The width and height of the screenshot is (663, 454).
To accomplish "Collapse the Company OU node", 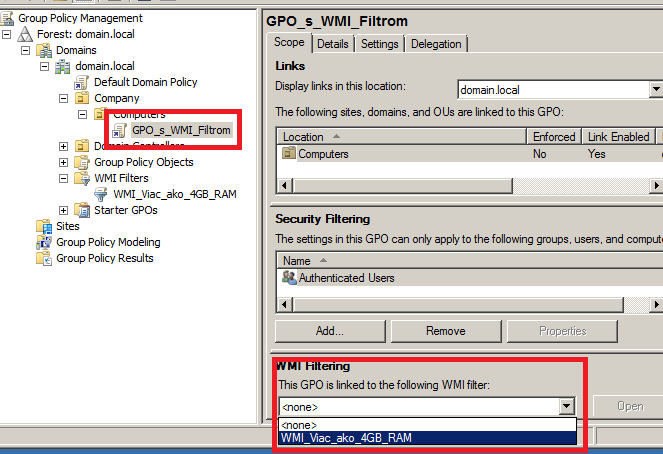I will [x=63, y=98].
